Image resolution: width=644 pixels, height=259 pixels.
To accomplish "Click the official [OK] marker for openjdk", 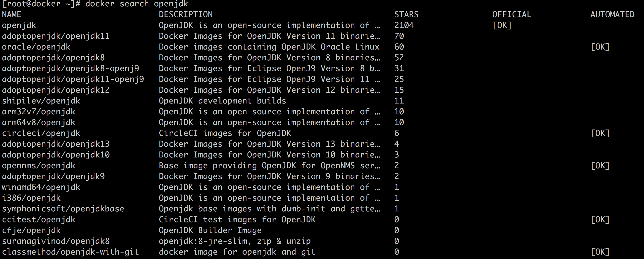I will coord(502,25).
